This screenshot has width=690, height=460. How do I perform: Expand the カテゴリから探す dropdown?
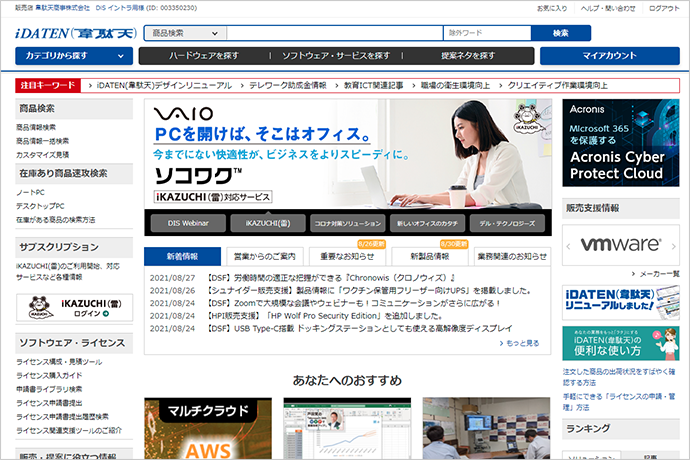(74, 56)
